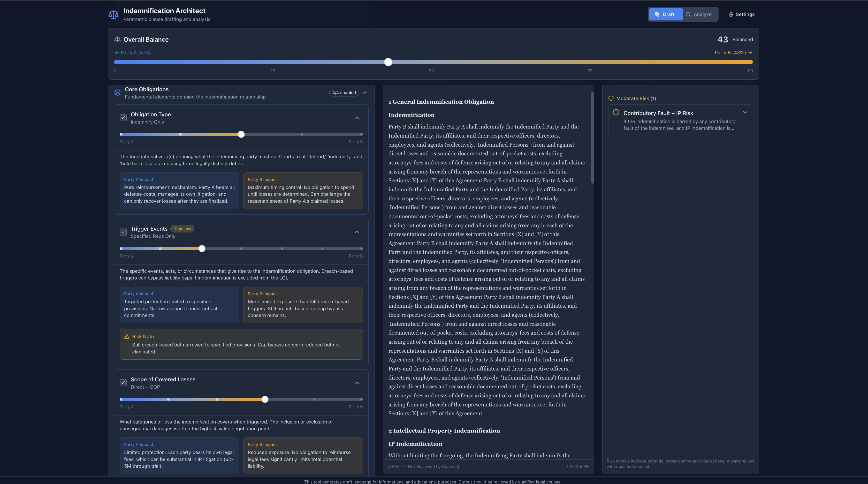Click the right arrow beside Party B (43%)

[750, 52]
